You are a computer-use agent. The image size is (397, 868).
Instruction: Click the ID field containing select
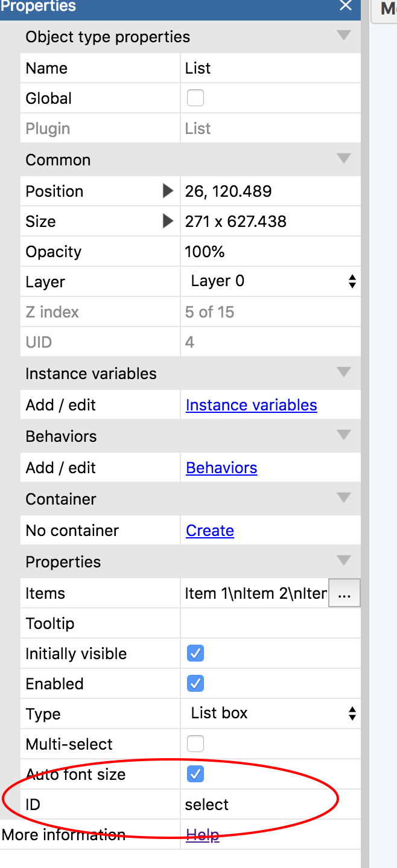pyautogui.click(x=270, y=805)
